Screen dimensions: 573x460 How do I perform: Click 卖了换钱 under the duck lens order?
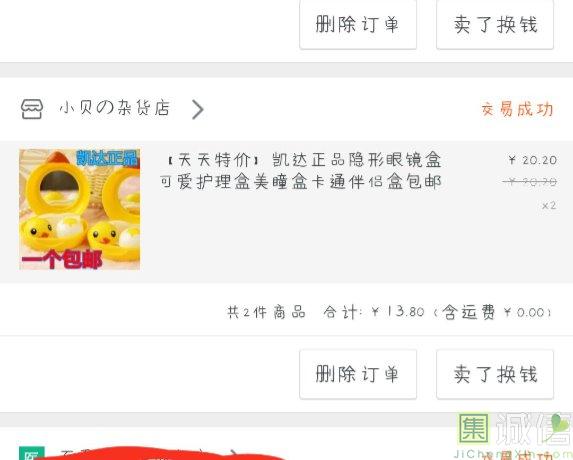point(495,374)
